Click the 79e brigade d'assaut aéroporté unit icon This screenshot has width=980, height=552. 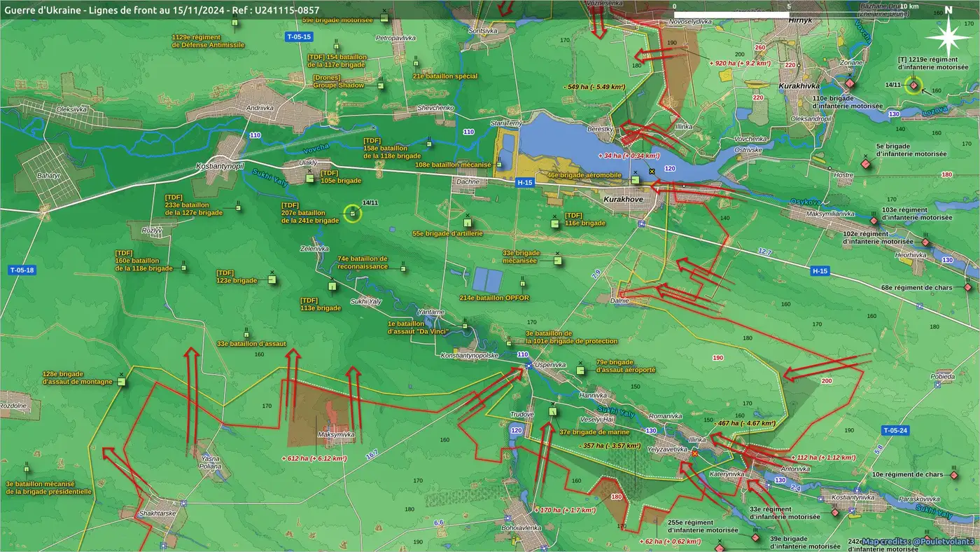pyautogui.click(x=580, y=370)
